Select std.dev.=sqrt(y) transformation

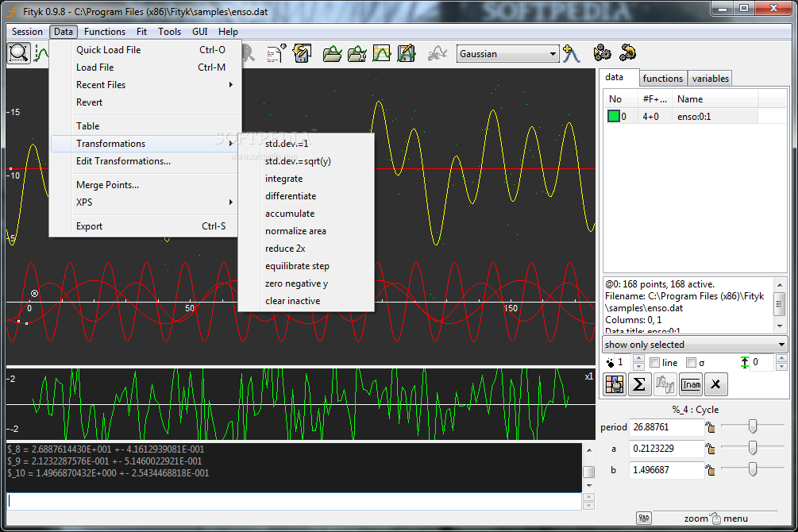(306, 161)
